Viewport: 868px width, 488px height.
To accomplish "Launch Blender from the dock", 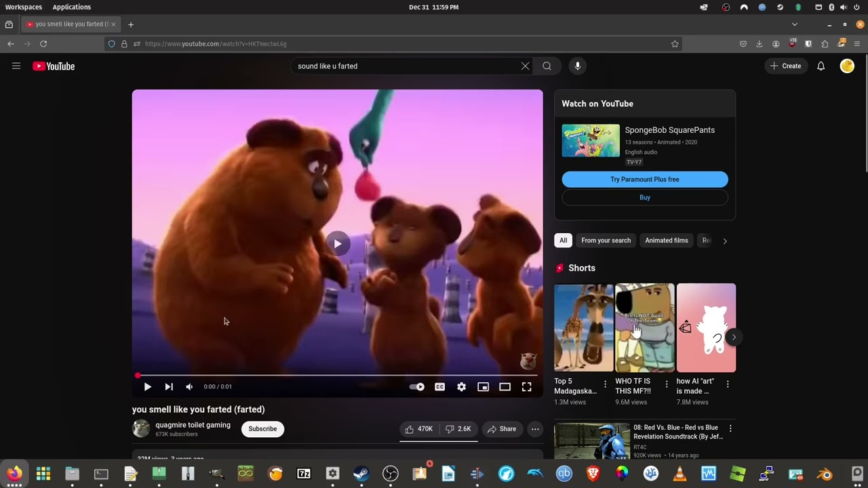I will coord(825,474).
